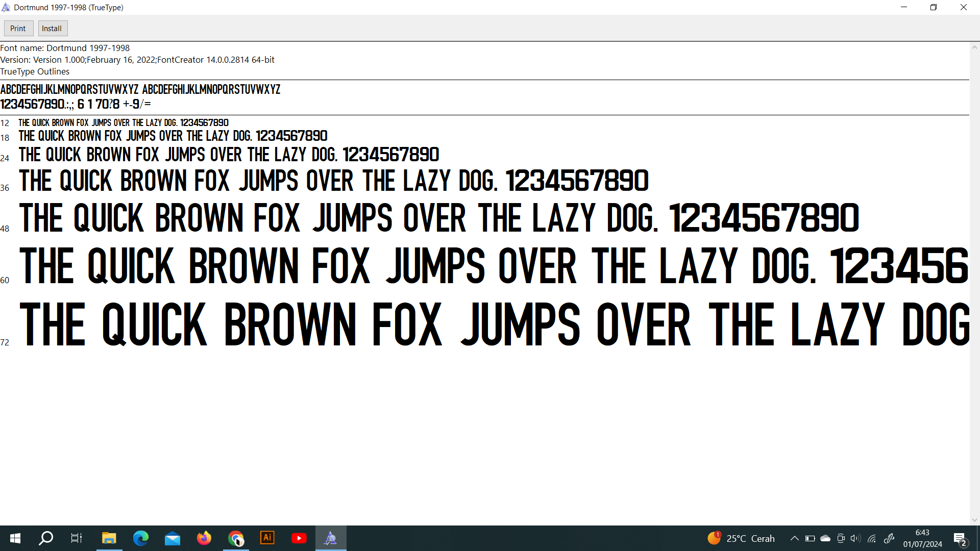Image resolution: width=980 pixels, height=551 pixels.
Task: Open Task View on taskbar
Action: click(x=77, y=538)
